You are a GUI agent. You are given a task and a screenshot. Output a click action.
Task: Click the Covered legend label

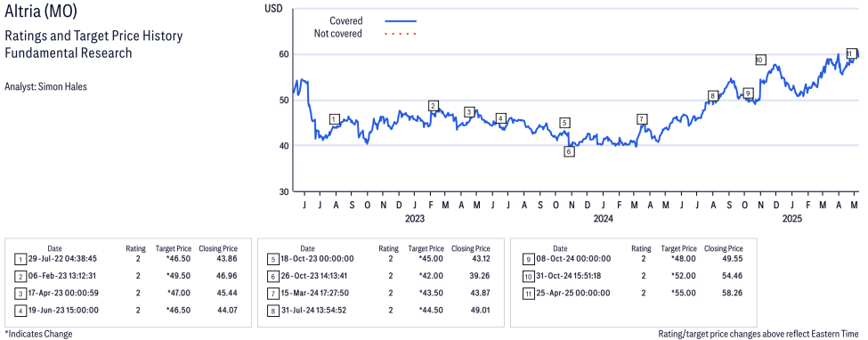(x=346, y=21)
